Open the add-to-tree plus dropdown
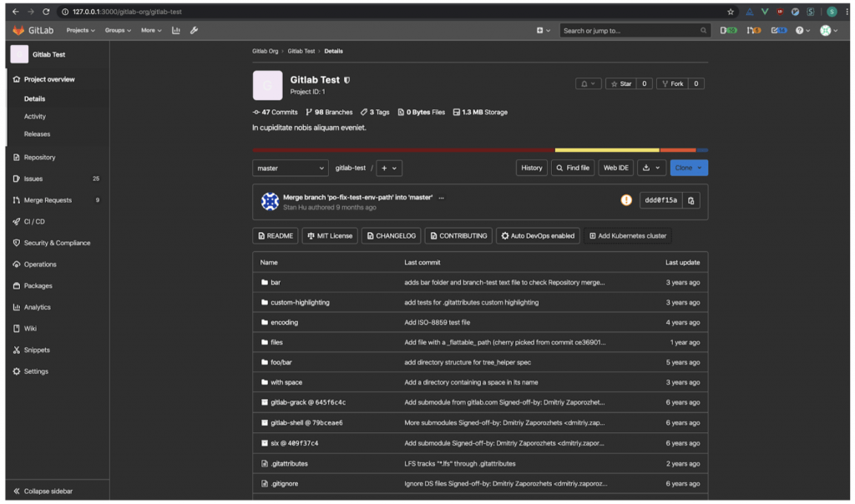The image size is (855, 504). tap(389, 169)
